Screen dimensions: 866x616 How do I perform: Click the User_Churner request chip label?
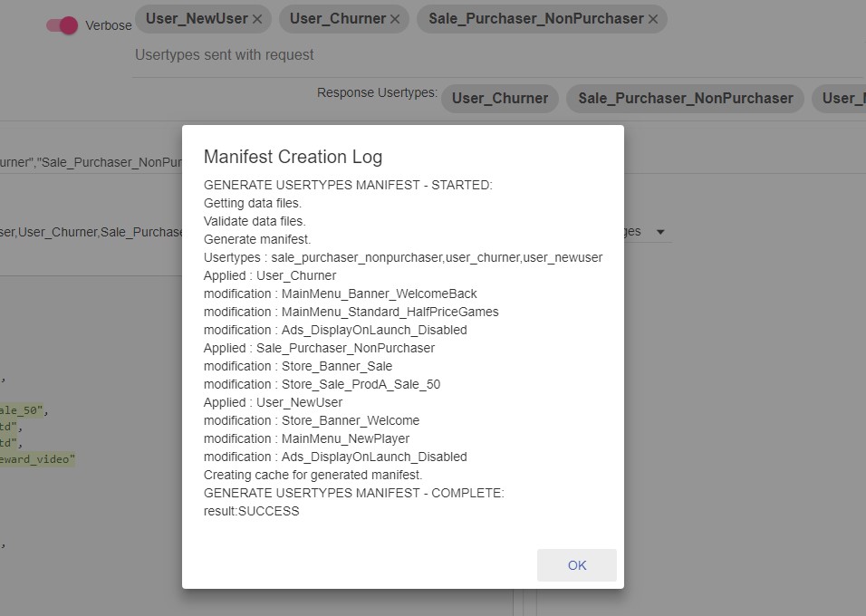pos(337,19)
